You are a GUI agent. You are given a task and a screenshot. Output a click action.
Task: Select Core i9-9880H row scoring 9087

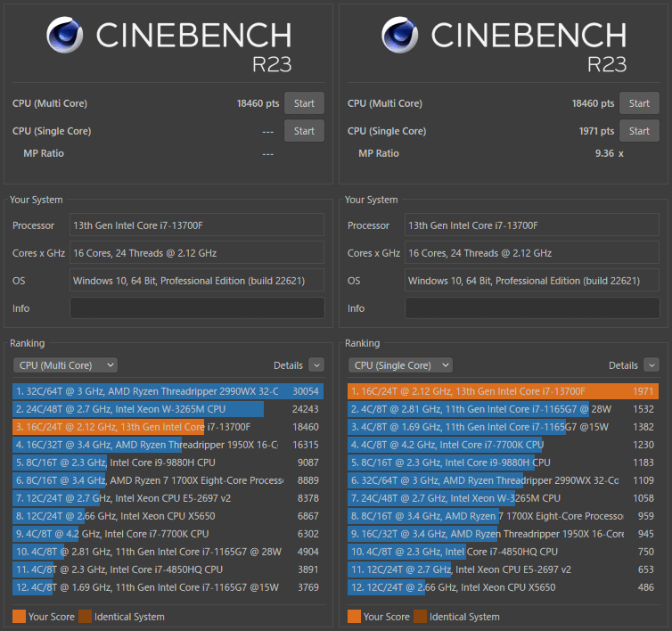pos(168,463)
